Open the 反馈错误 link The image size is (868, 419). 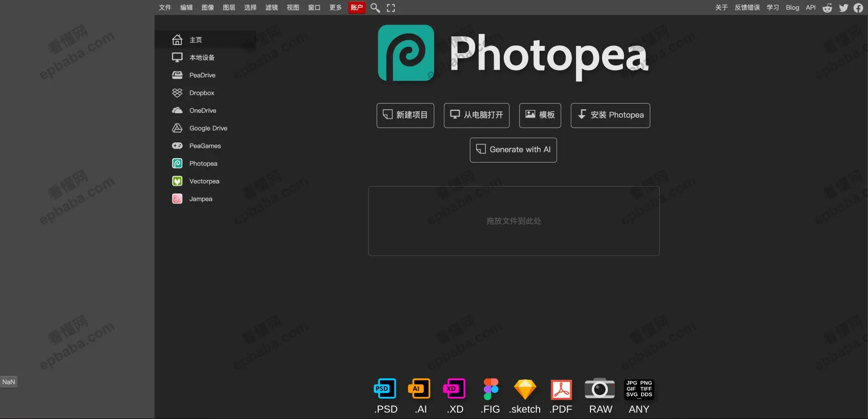point(747,7)
